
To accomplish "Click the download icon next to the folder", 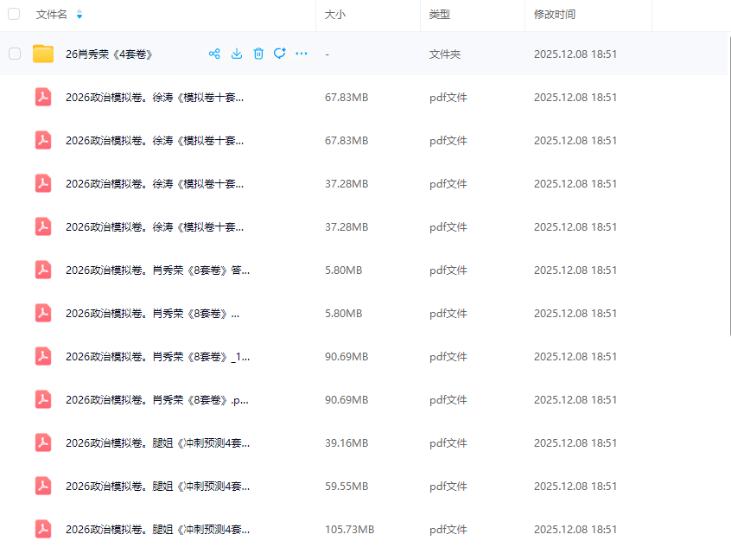I will [237, 54].
